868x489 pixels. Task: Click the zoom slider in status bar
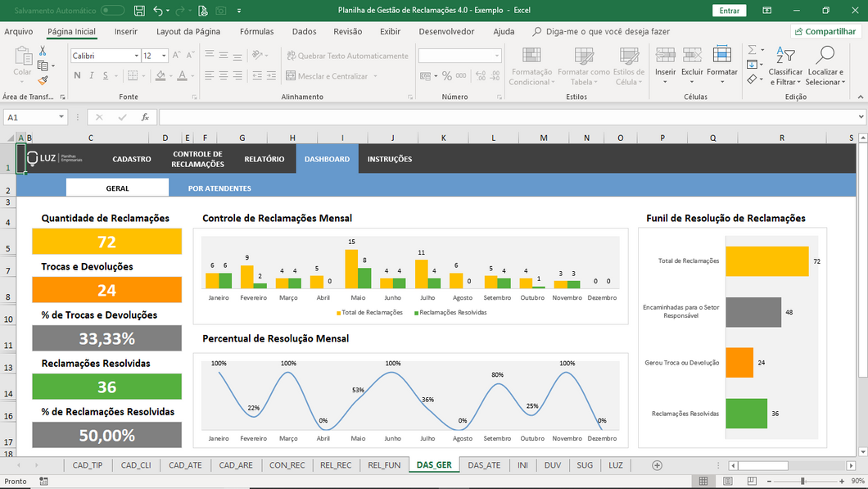[802, 481]
